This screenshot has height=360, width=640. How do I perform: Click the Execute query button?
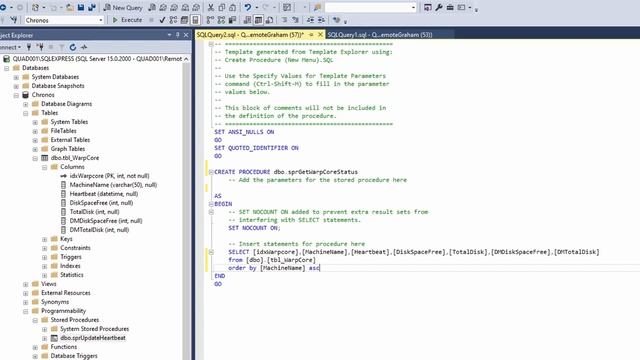pos(127,20)
